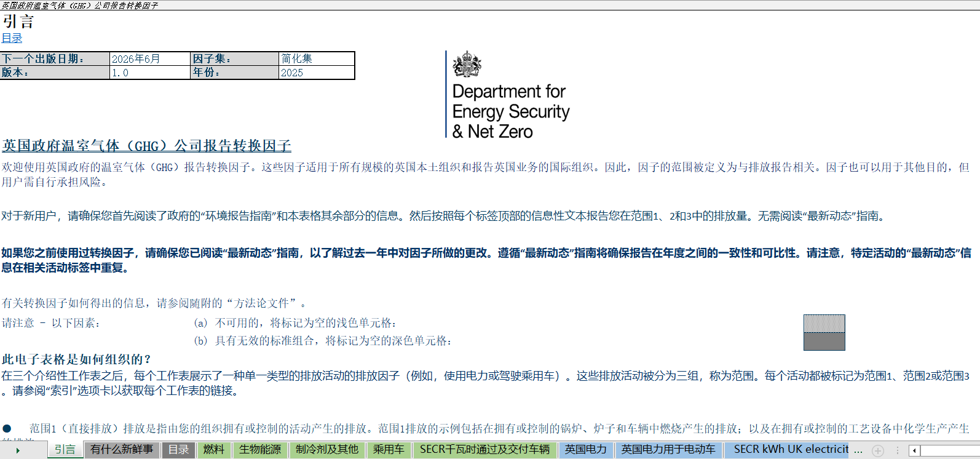
Task: Select the cell showing 2026年6月
Action: coord(150,58)
